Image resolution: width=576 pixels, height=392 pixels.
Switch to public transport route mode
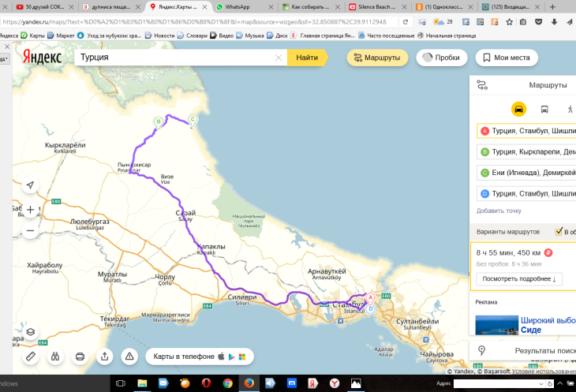point(544,109)
